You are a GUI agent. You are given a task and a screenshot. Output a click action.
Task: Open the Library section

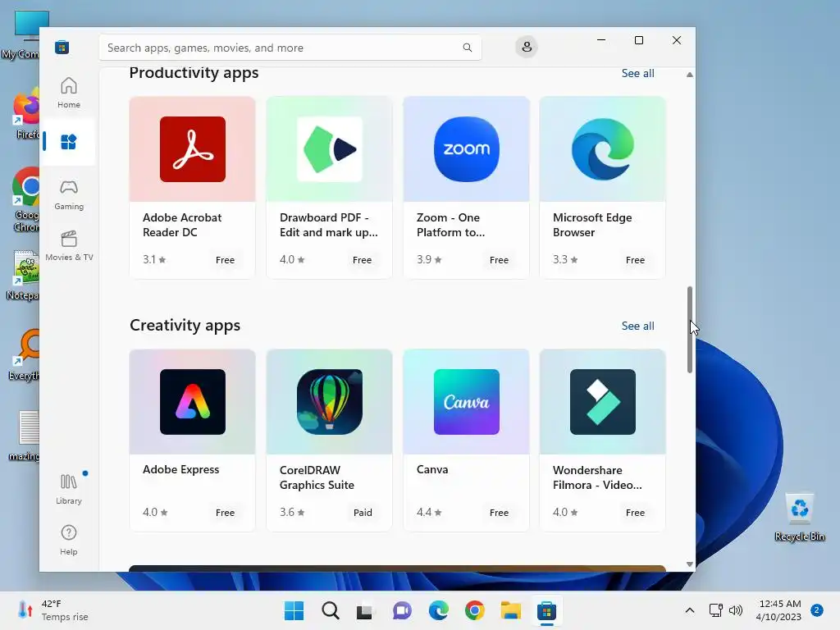point(69,489)
